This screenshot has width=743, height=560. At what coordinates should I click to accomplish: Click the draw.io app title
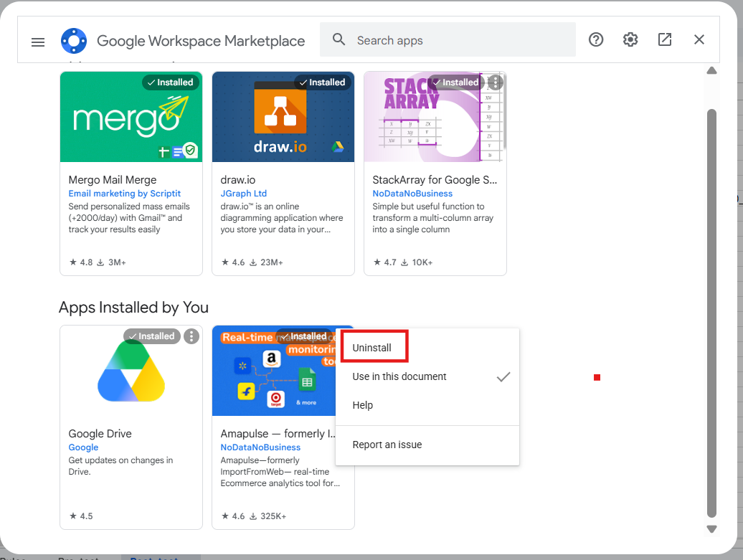click(x=238, y=180)
